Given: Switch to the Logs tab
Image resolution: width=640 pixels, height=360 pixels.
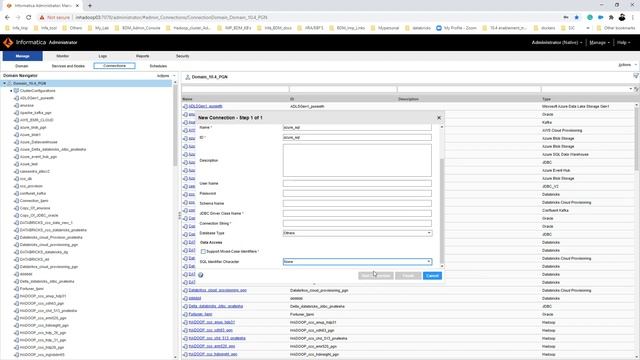Looking at the screenshot, I should (x=102, y=56).
